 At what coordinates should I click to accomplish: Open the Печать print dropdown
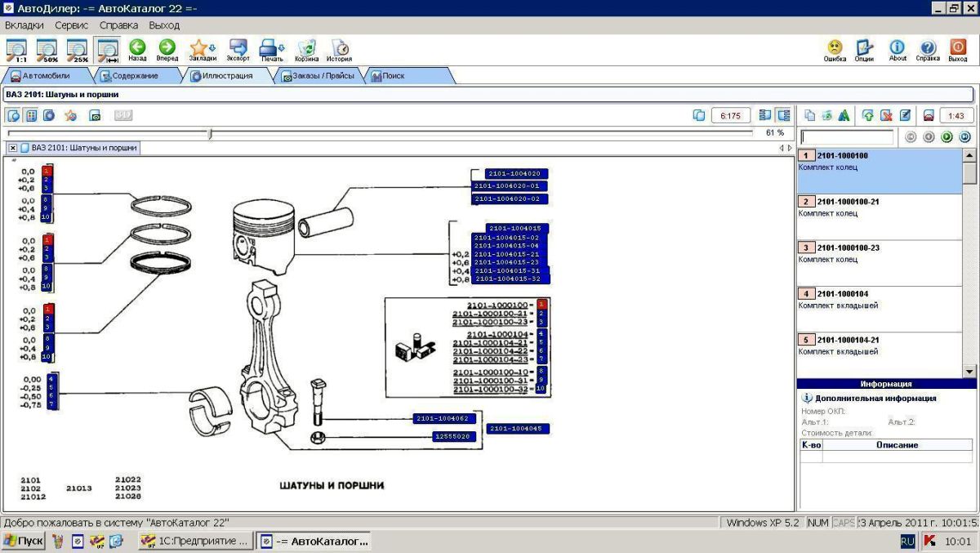(272, 51)
